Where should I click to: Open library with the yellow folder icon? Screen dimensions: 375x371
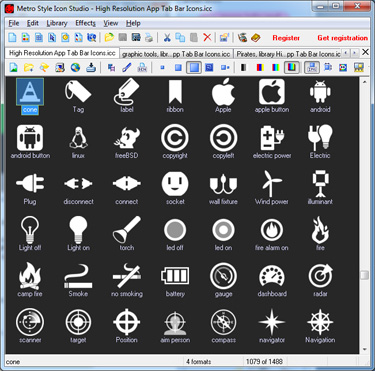pyautogui.click(x=109, y=37)
